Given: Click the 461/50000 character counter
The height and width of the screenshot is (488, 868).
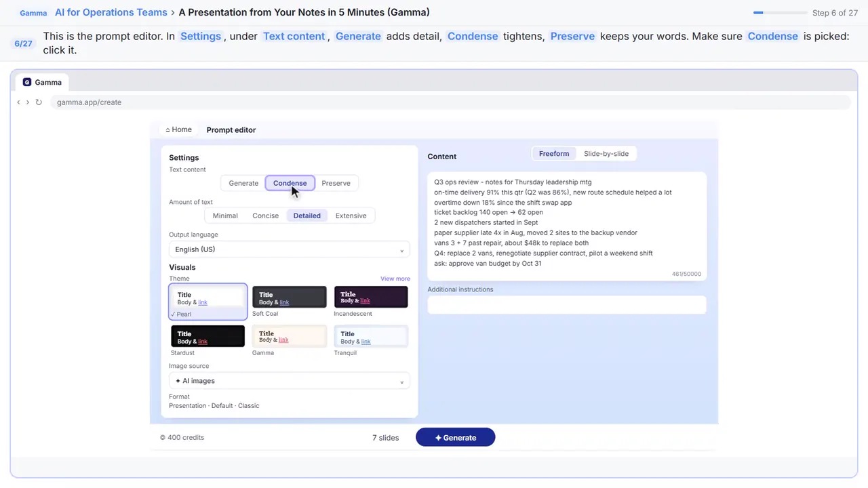Looking at the screenshot, I should pos(686,274).
